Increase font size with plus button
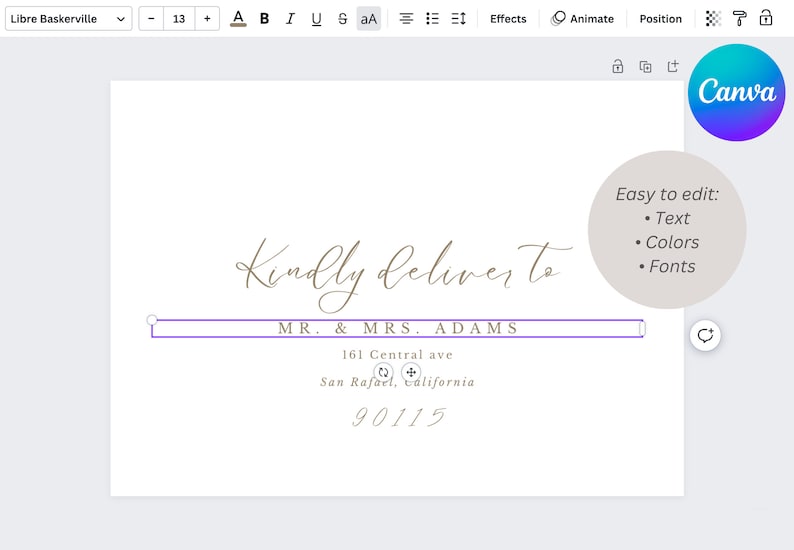 click(x=207, y=19)
